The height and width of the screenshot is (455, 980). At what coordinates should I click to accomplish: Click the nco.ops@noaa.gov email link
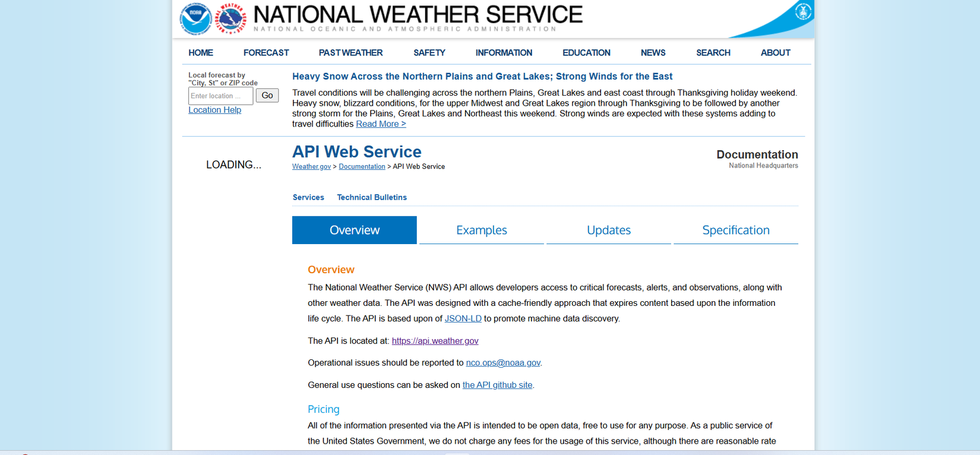click(503, 363)
